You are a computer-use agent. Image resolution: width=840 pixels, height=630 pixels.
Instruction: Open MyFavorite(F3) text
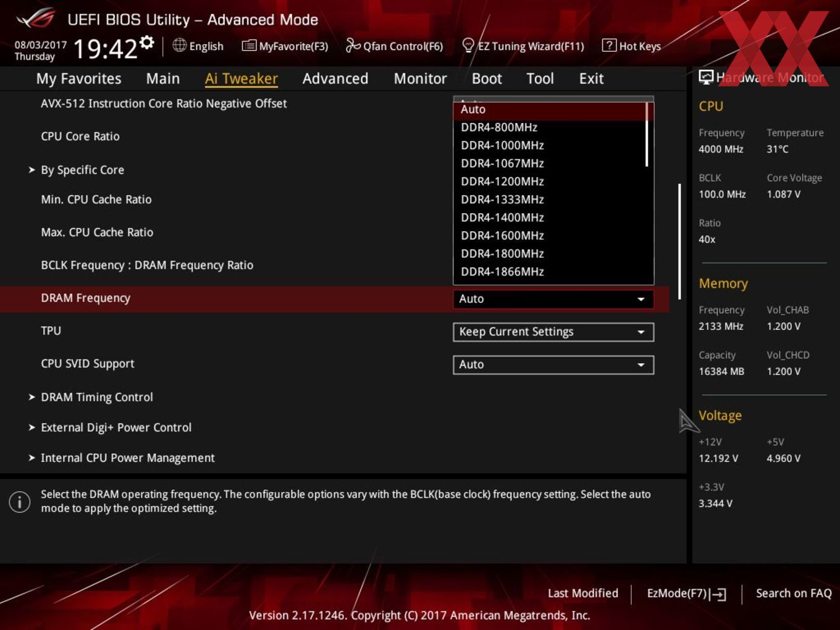(x=293, y=46)
